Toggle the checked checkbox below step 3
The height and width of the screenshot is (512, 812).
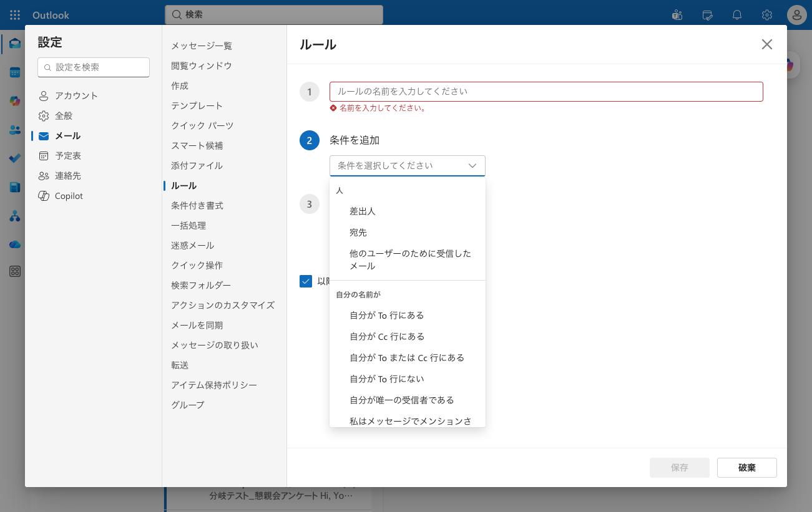(x=306, y=281)
